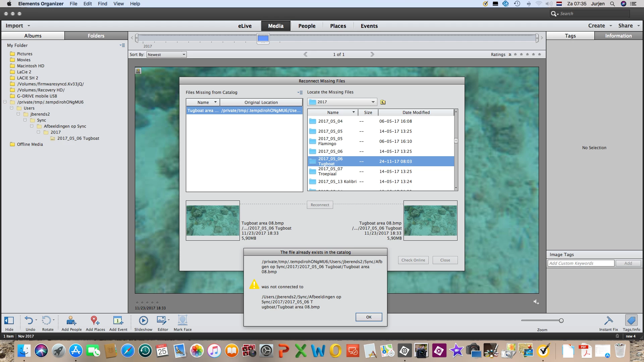This screenshot has width=644, height=362.
Task: Hide the left panel with Hide button
Action: (9, 321)
